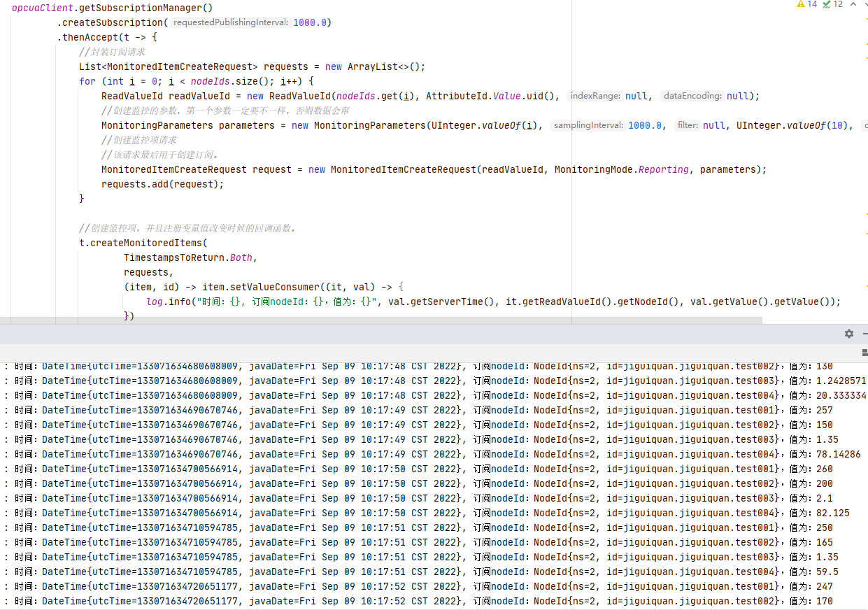Viewport: 868px width, 610px height.
Task: Click console row with value 82.125
Action: 434,513
